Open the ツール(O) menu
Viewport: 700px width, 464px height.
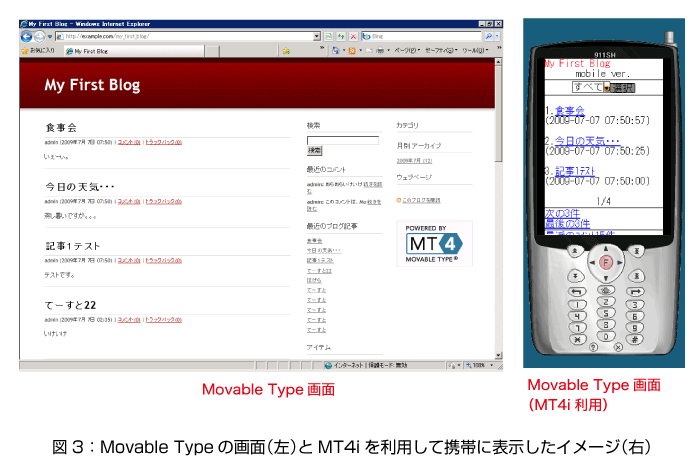(475, 50)
